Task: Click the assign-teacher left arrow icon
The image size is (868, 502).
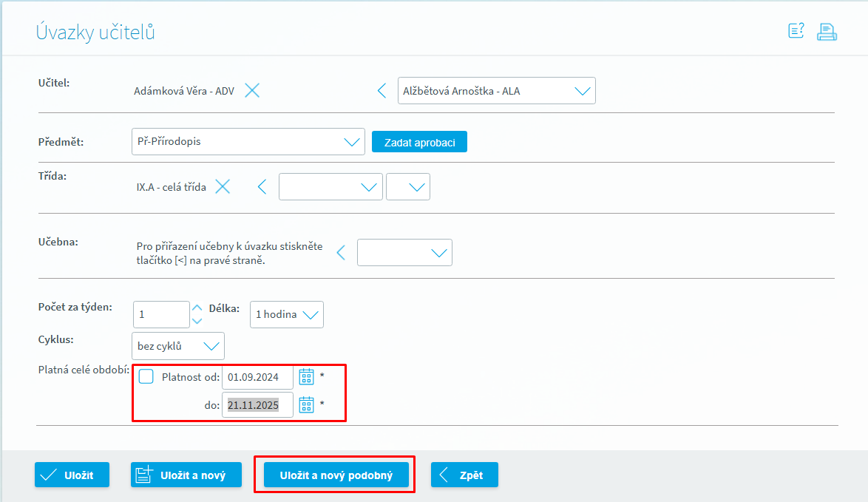Action: [x=382, y=91]
